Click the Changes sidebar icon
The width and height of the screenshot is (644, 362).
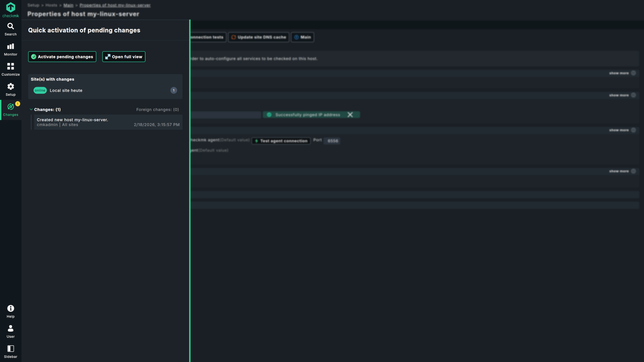pos(10,107)
